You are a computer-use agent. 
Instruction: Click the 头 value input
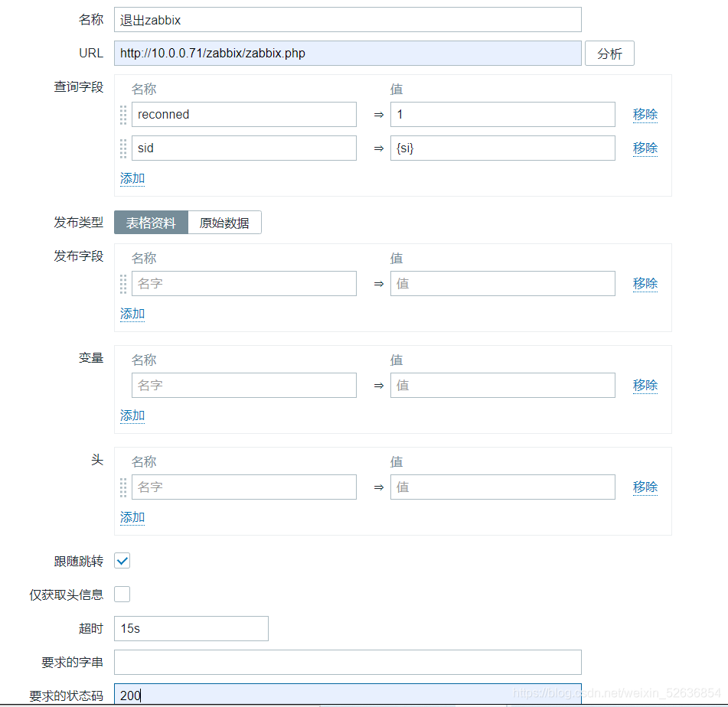point(502,487)
